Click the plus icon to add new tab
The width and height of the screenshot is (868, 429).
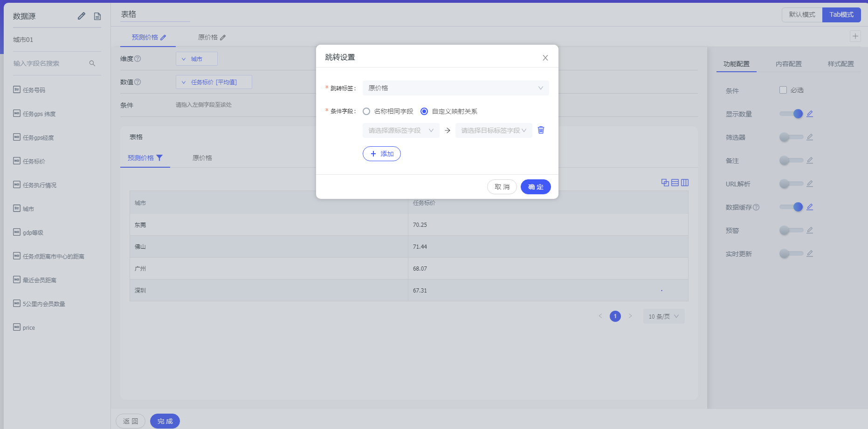point(855,36)
